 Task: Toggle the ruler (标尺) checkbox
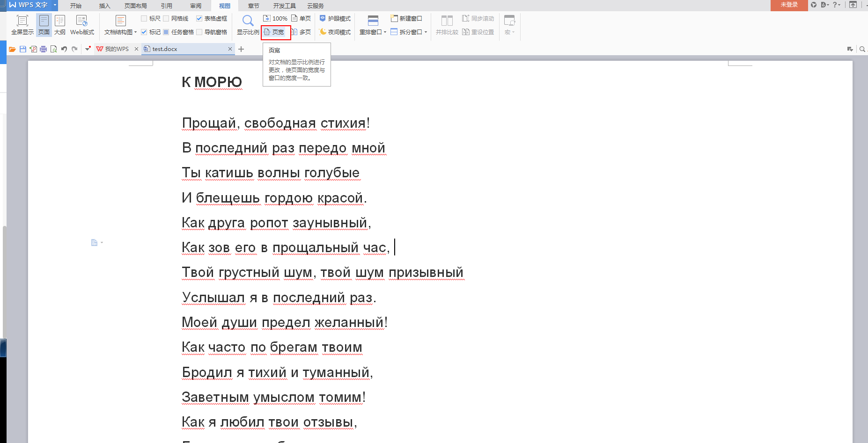(144, 18)
